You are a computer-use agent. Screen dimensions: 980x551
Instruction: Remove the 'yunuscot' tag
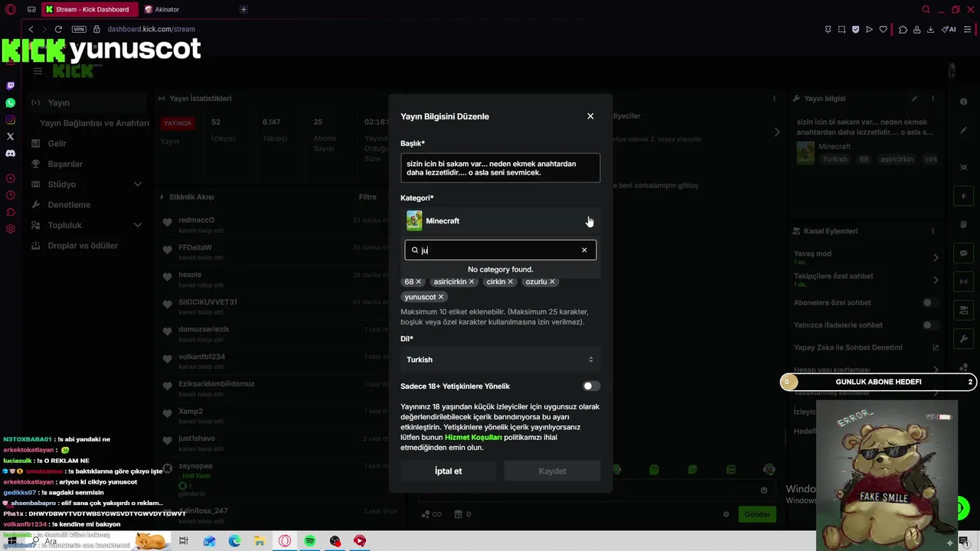[x=441, y=297]
